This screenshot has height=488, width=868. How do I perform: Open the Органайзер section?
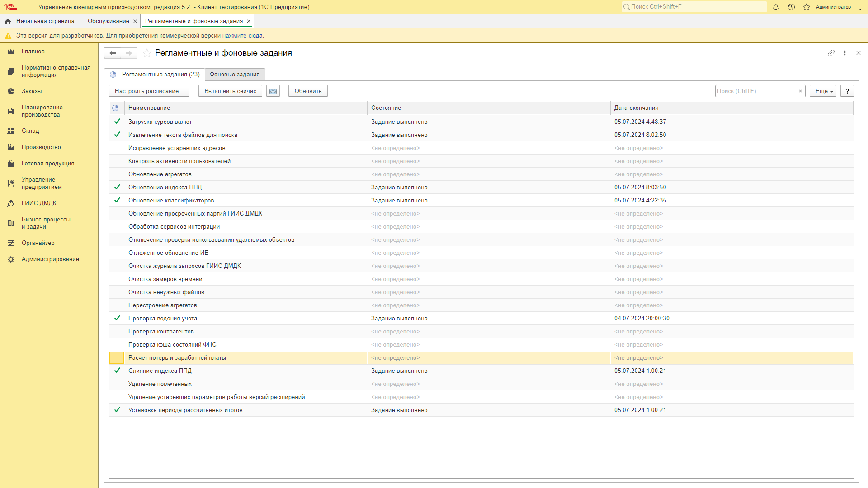(x=49, y=243)
